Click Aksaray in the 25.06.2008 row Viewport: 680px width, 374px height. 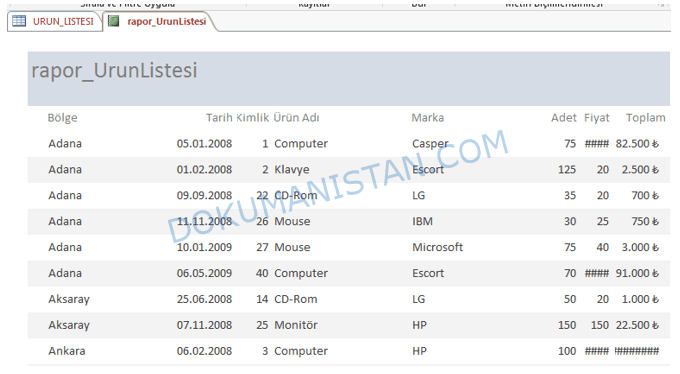(x=69, y=299)
